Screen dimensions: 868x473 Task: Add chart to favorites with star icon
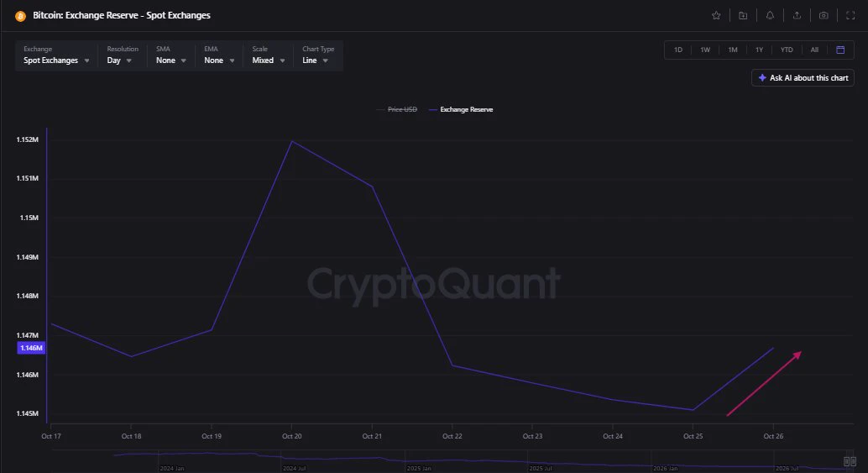716,15
